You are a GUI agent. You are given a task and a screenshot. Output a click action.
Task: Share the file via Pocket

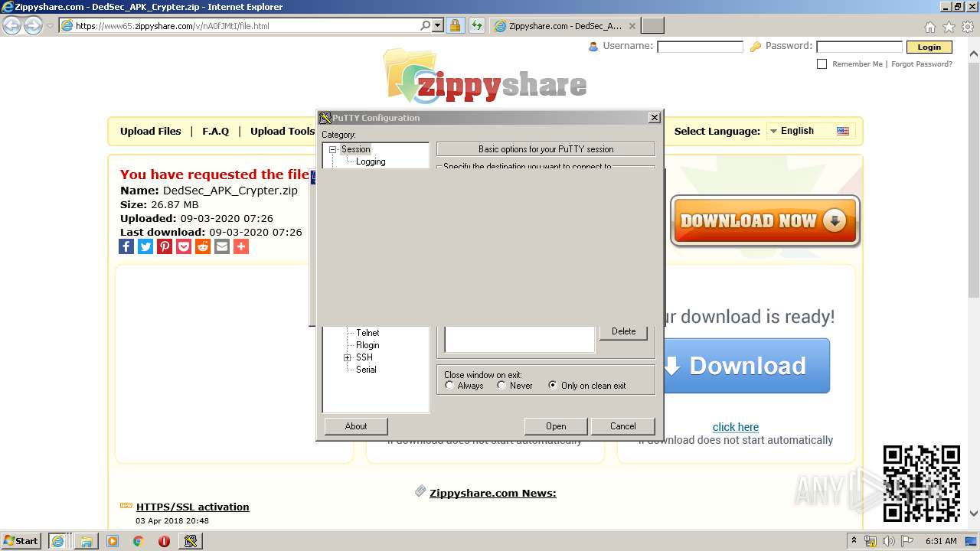184,246
